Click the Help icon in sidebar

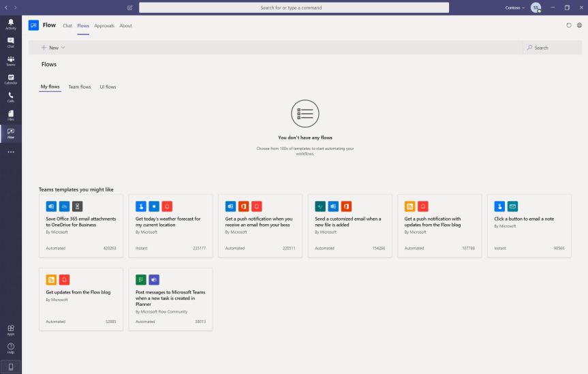tap(10, 348)
